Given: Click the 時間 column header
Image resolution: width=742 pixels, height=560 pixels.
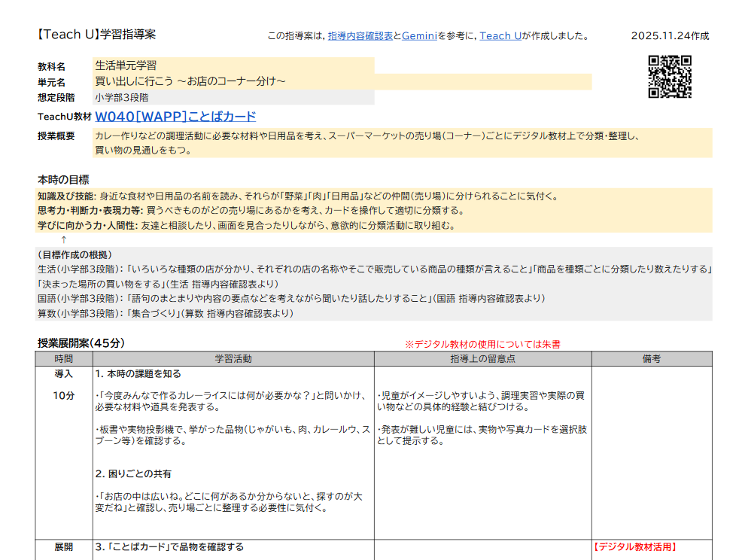Looking at the screenshot, I should [x=64, y=359].
